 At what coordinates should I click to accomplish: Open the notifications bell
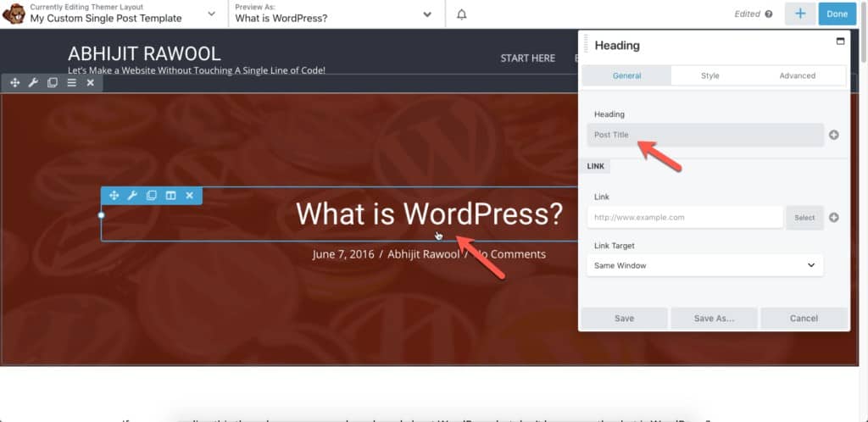462,14
